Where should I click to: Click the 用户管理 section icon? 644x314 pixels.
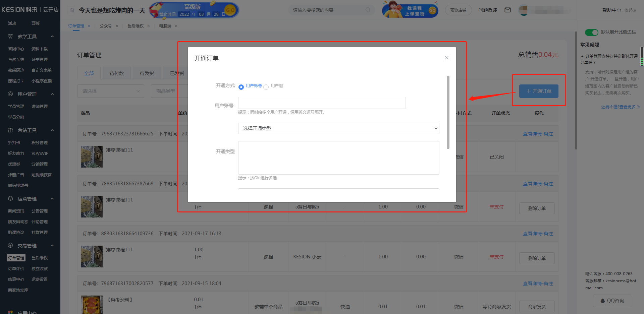[x=10, y=94]
